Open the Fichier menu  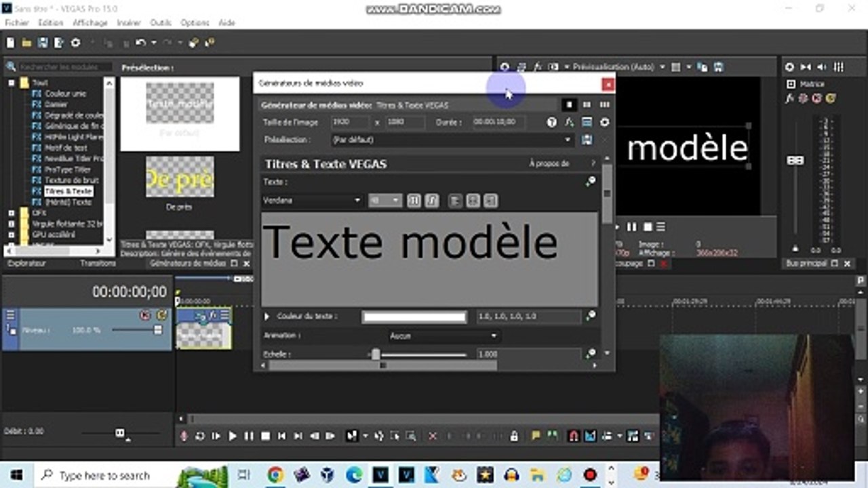17,22
